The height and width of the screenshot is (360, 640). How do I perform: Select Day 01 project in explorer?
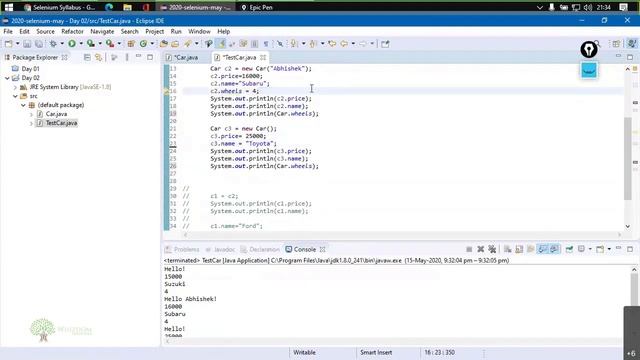tap(30, 69)
